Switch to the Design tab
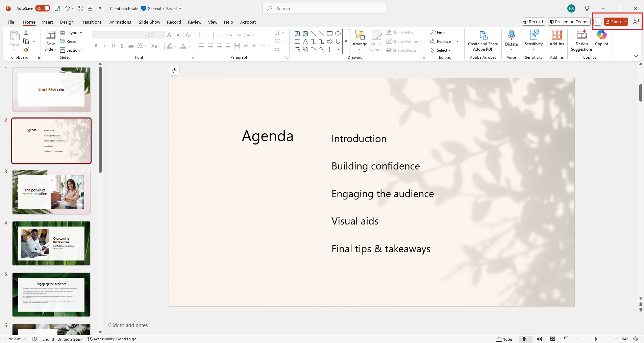Image resolution: width=644 pixels, height=343 pixels. click(x=67, y=22)
